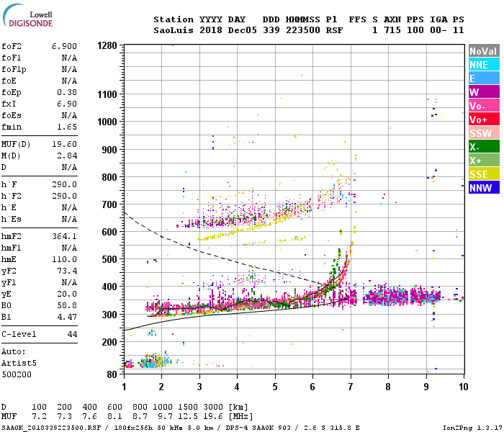
Task: Click the day number 339 in header
Action: click(271, 30)
